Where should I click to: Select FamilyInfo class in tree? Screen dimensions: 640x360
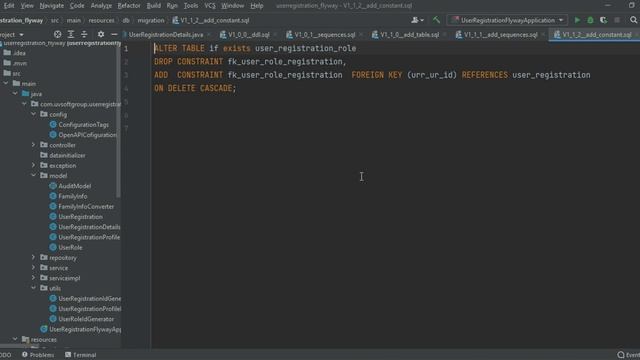coord(72,196)
